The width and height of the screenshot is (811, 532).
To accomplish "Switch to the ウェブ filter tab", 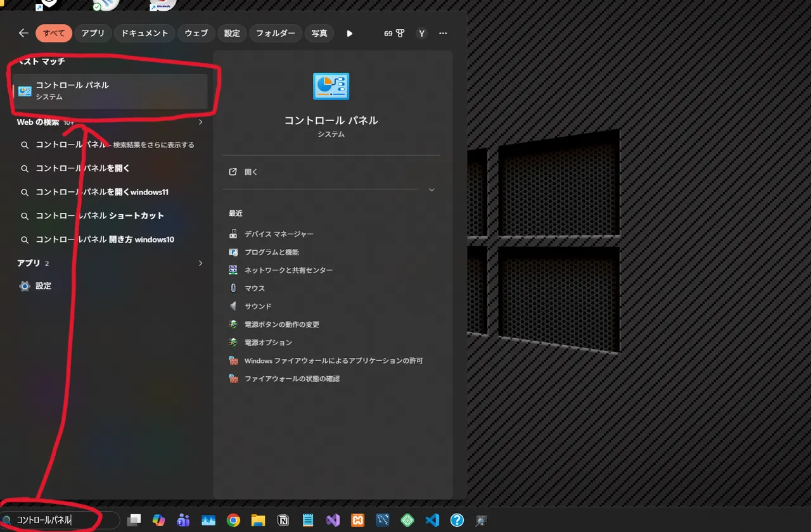I will pyautogui.click(x=196, y=33).
